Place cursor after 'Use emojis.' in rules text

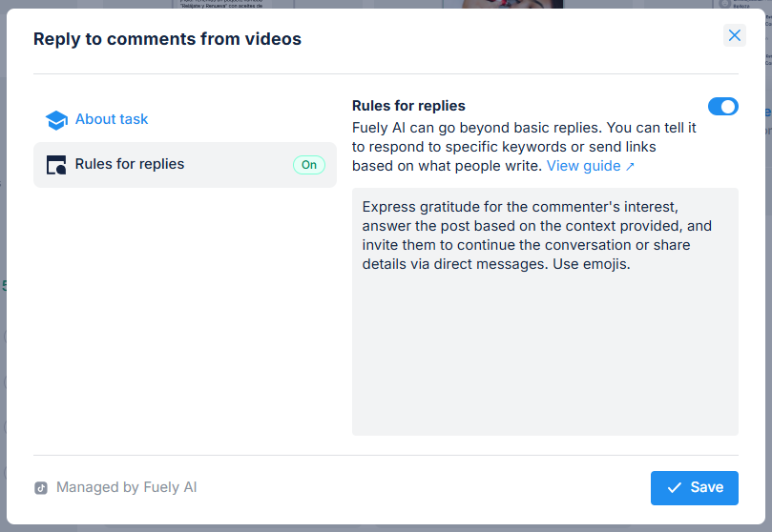632,264
